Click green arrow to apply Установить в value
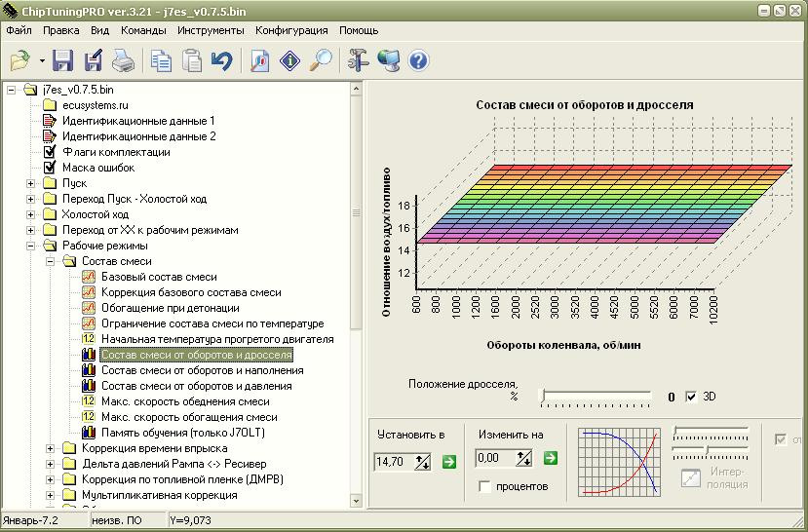 point(448,461)
